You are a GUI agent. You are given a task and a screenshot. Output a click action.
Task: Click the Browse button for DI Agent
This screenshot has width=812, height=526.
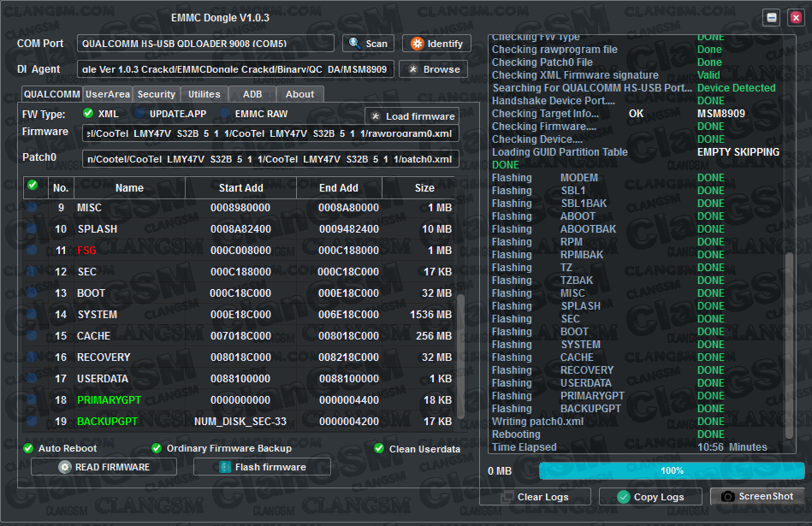click(x=434, y=69)
